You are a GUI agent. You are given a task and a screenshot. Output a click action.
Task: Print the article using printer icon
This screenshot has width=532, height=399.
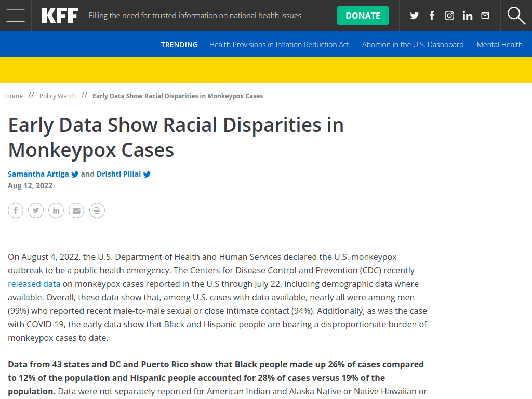tap(97, 210)
